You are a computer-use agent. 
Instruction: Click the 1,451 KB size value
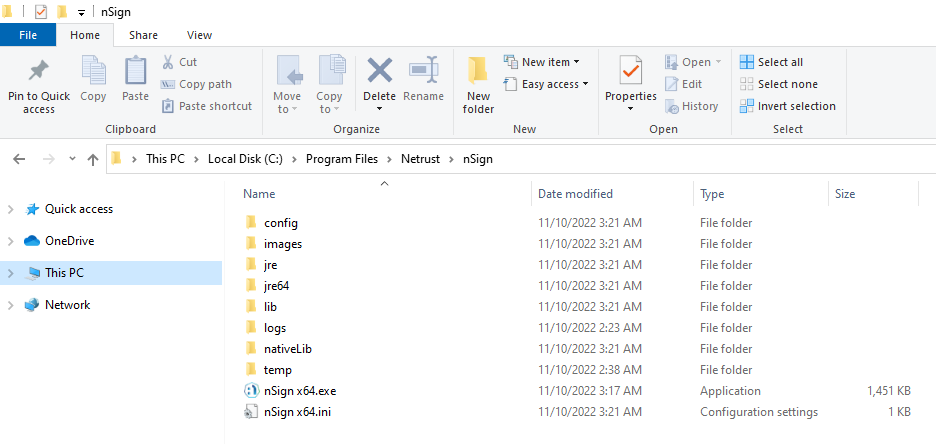point(889,391)
